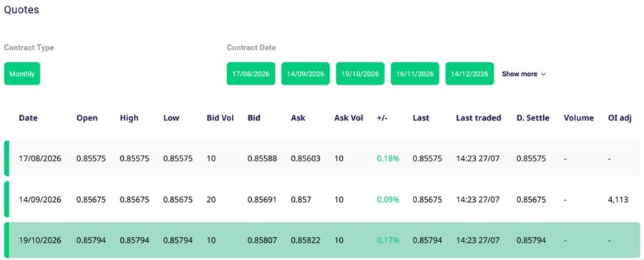Click Bid value 0.85588

[x=262, y=158]
